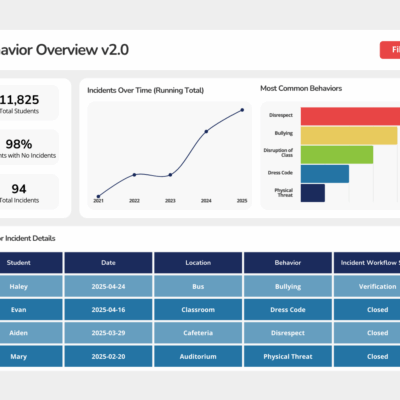Select the Mary student cell
The width and height of the screenshot is (400, 400).
coord(31,356)
